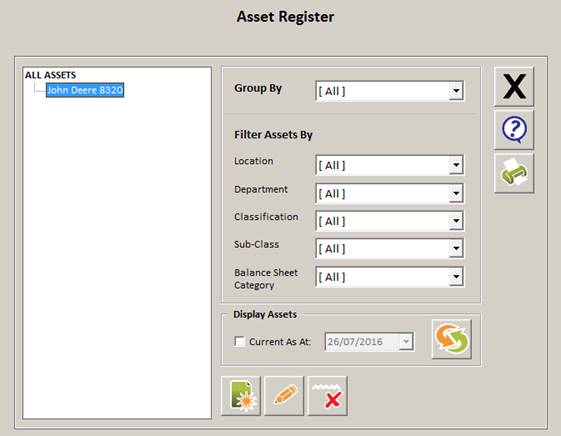Click the large X close icon

[514, 86]
